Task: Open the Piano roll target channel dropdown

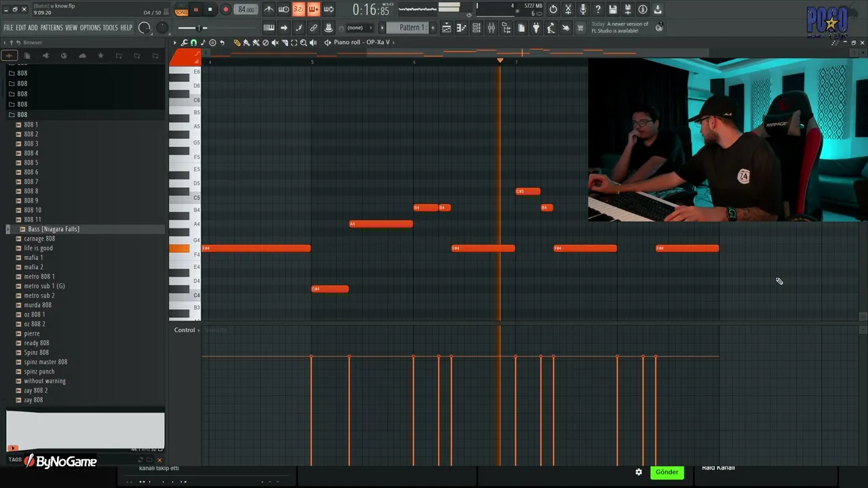Action: pyautogui.click(x=362, y=43)
